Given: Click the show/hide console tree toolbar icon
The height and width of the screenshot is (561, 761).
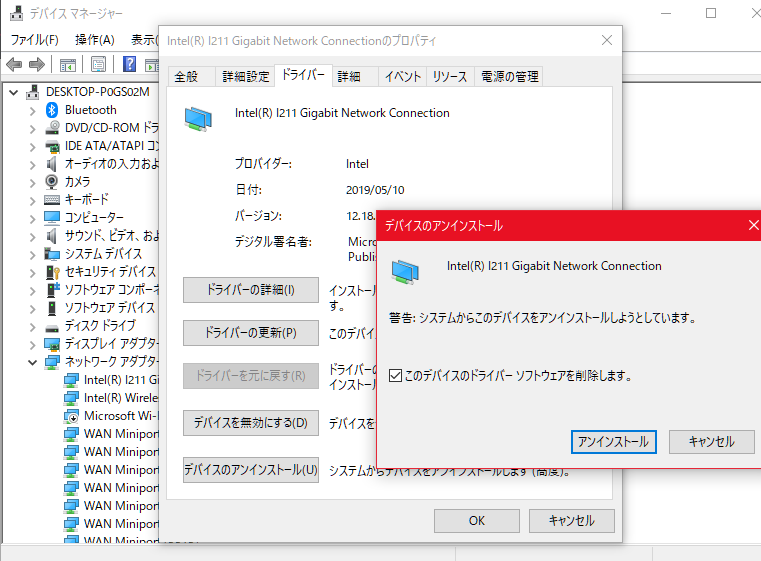Looking at the screenshot, I should (x=67, y=64).
